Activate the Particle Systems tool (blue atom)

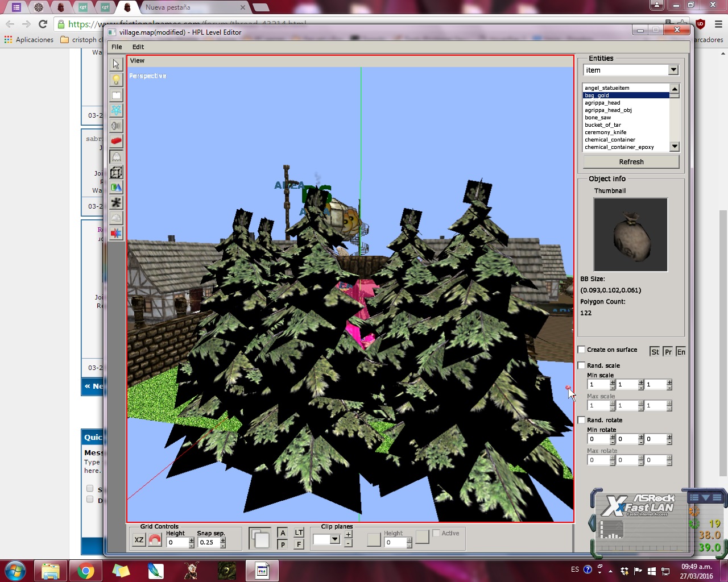click(116, 110)
